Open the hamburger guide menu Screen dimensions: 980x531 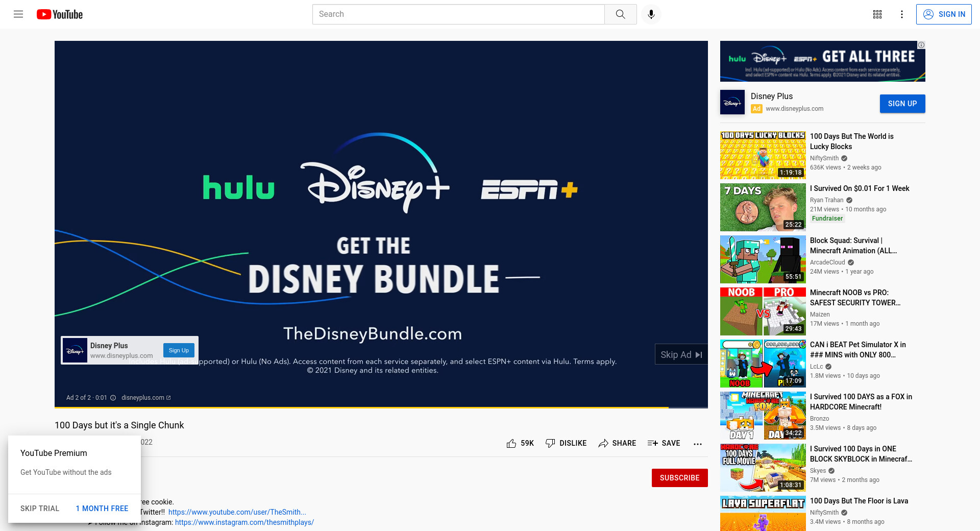[18, 14]
